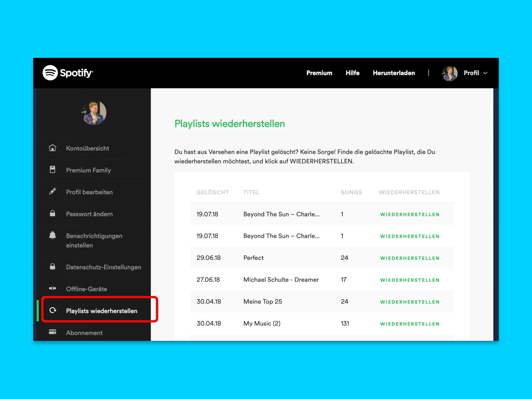Click the SONGS column header

351,192
